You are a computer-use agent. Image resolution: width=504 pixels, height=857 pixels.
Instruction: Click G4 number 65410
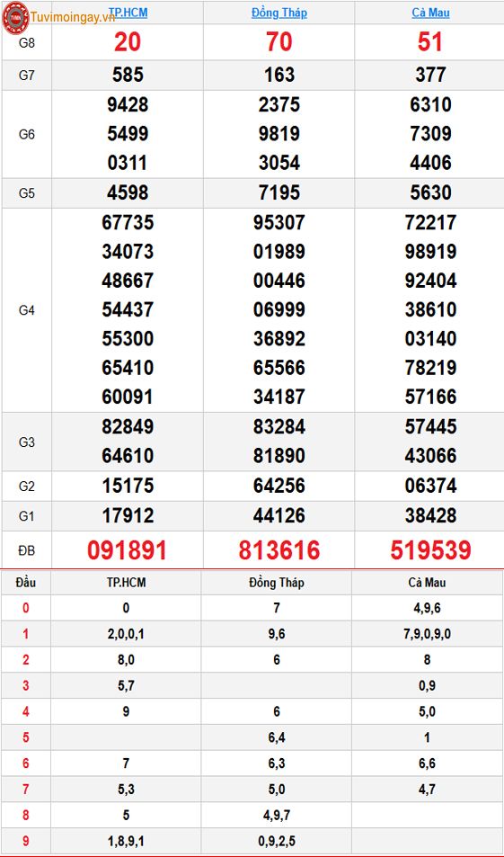[x=128, y=367]
